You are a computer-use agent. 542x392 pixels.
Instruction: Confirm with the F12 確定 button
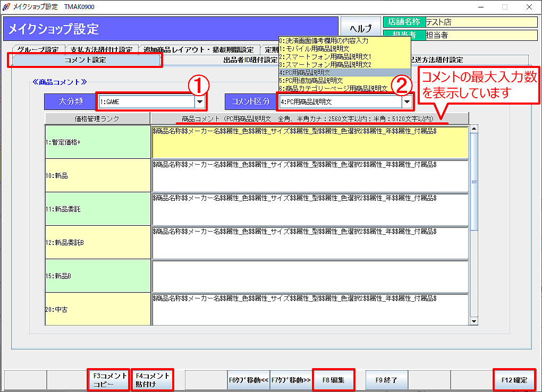[514, 380]
